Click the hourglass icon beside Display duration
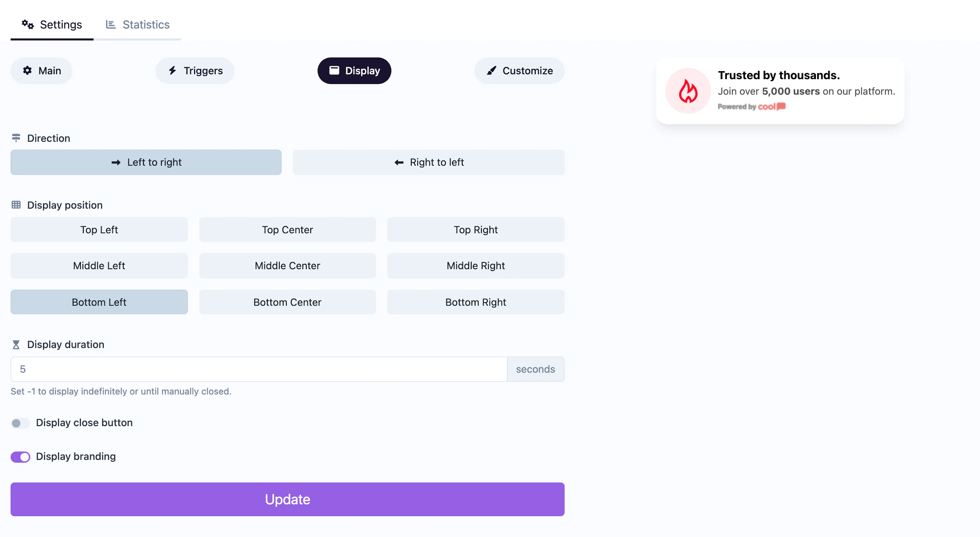The width and height of the screenshot is (980, 537). click(16, 345)
